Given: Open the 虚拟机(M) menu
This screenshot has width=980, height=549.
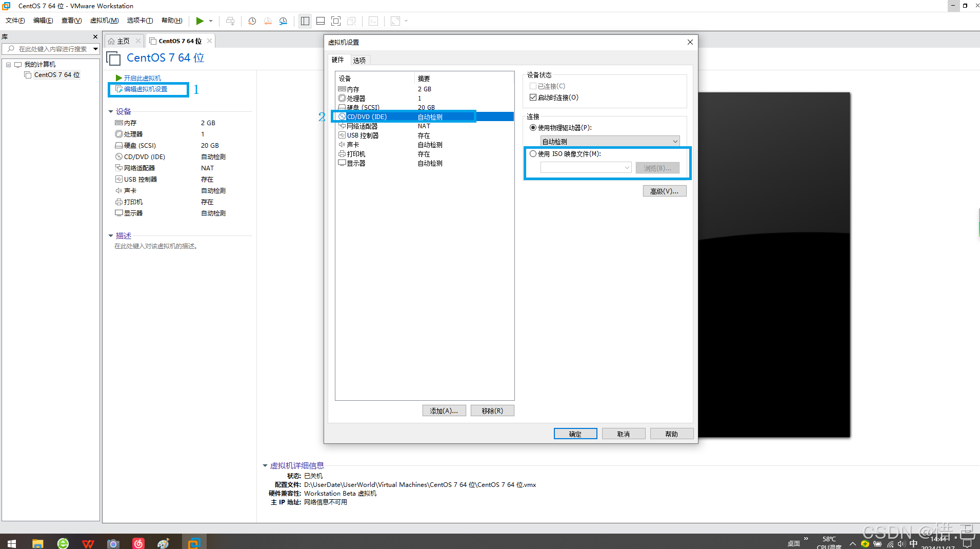Looking at the screenshot, I should [104, 21].
